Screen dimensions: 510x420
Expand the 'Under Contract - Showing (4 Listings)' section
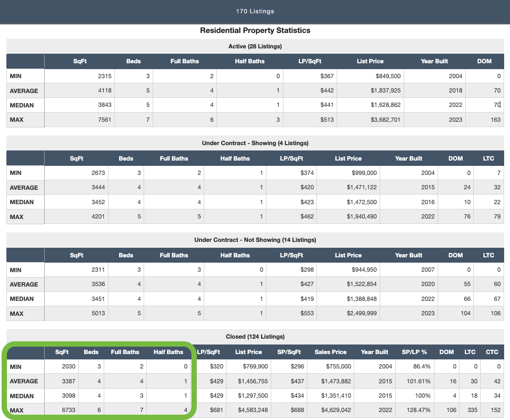pyautogui.click(x=255, y=143)
